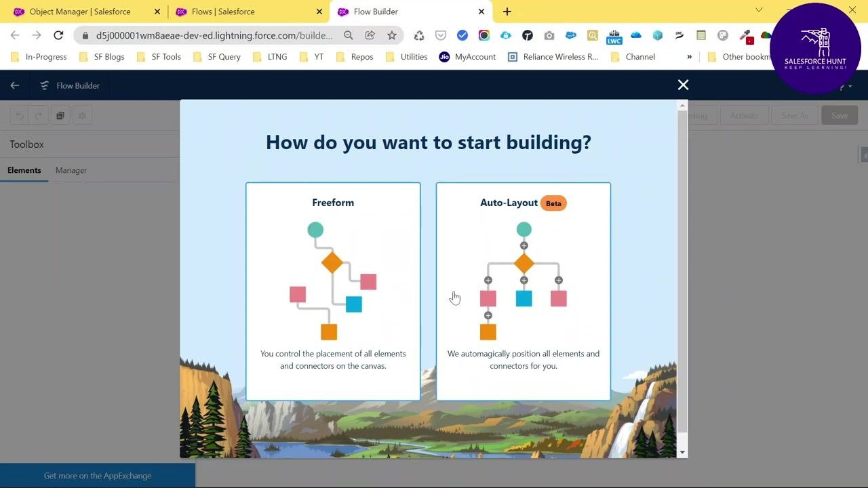Click the Save As button
This screenshot has height=488, width=868.
point(795,115)
